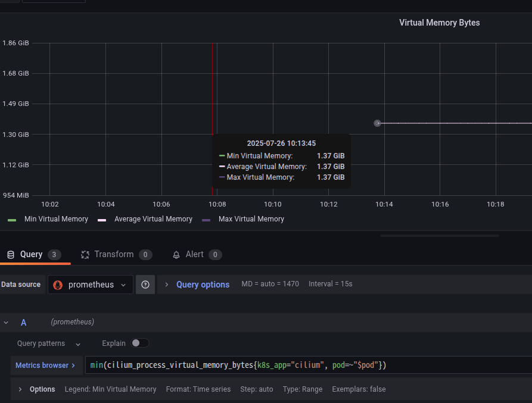Click the Query tab database icon
Screen dimensions: 532x403
point(11,255)
